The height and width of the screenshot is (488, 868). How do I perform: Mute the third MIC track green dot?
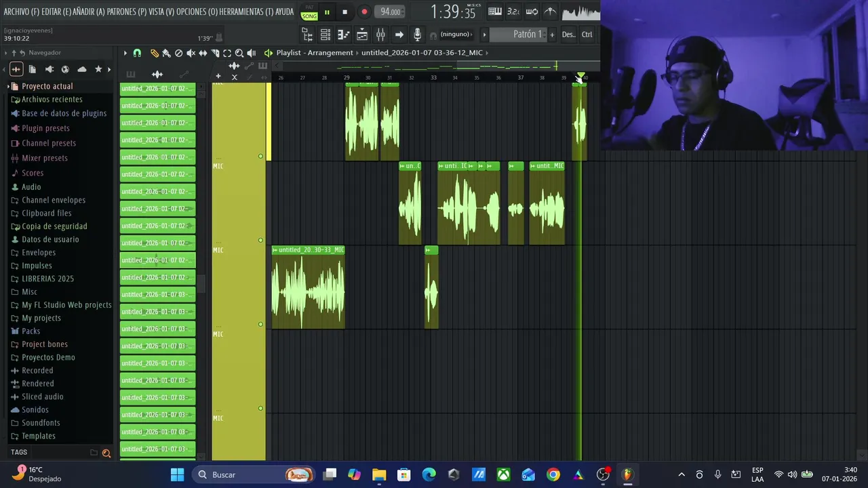coord(260,325)
